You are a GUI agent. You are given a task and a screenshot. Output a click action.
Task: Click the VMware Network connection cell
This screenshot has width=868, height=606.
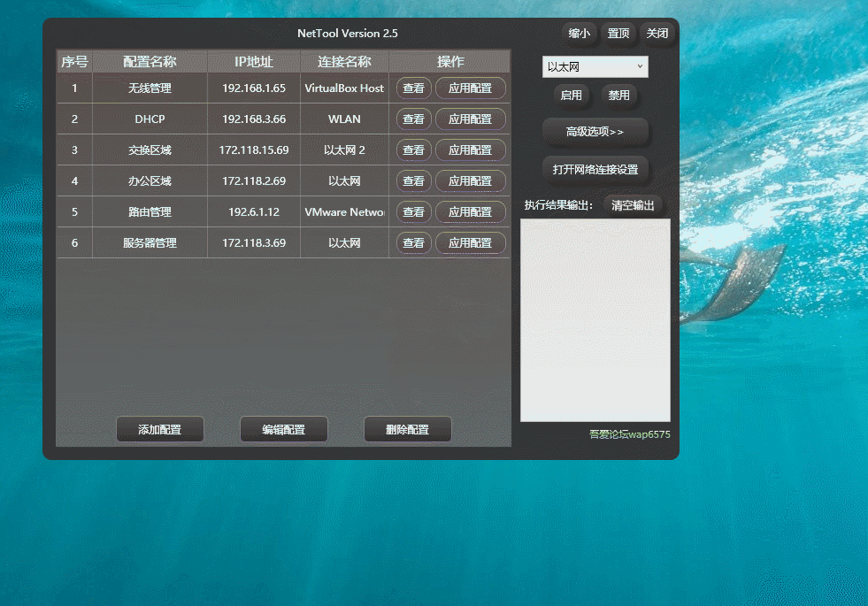tap(344, 212)
